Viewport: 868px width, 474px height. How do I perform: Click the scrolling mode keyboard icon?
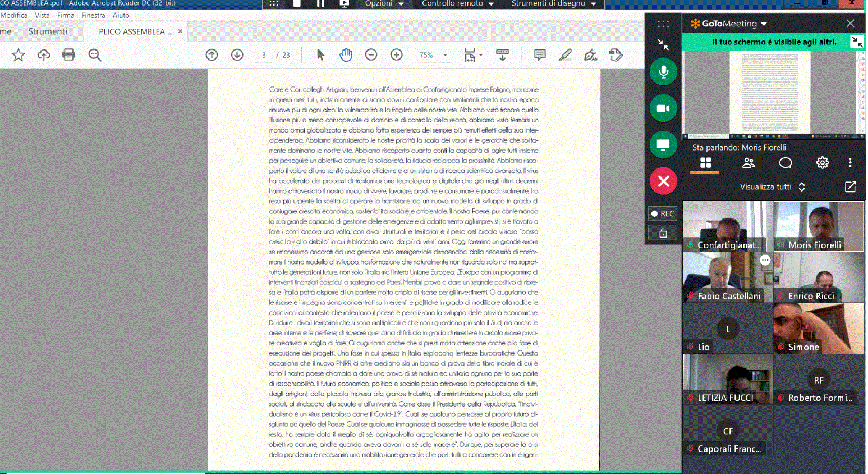click(503, 54)
